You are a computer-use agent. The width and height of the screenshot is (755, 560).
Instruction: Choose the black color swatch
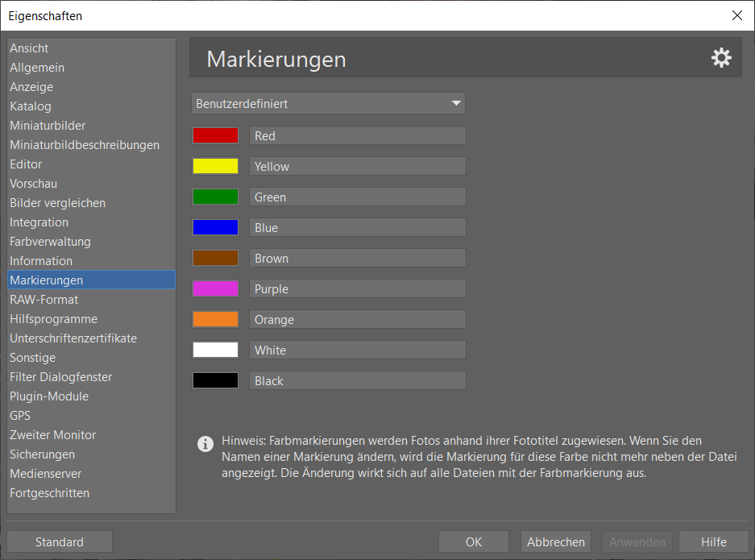(216, 380)
